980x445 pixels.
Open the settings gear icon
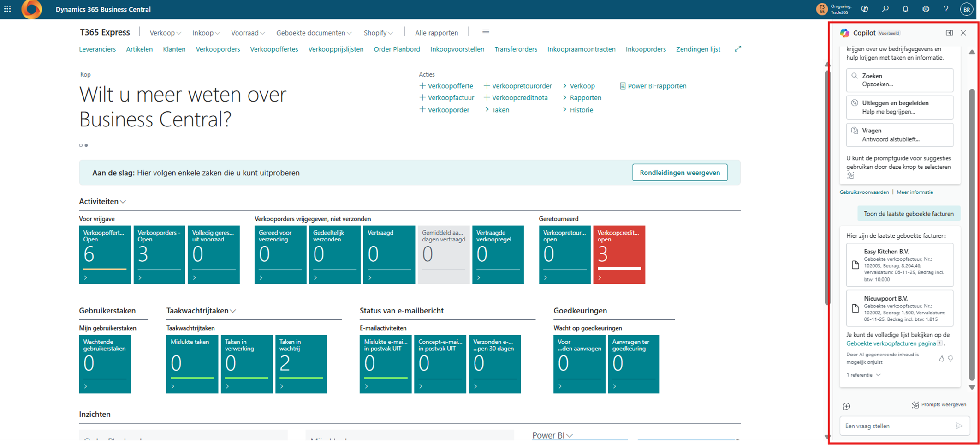pos(925,9)
